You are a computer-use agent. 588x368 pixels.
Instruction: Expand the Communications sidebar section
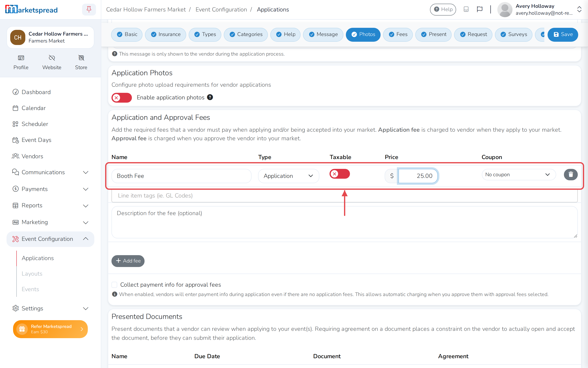(x=51, y=172)
